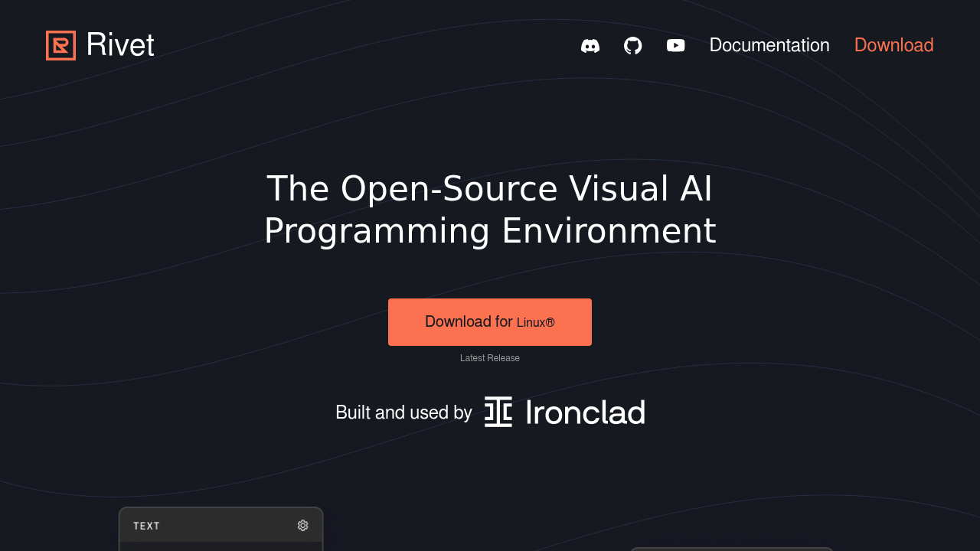Click the 'The Open-Source Visual AI' headline line
980x551 pixels.
[490, 189]
